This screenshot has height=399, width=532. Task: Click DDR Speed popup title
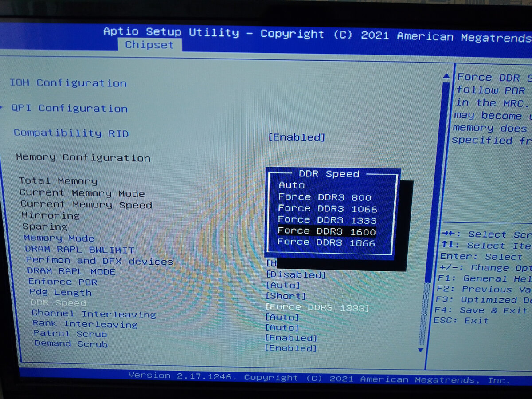[329, 174]
